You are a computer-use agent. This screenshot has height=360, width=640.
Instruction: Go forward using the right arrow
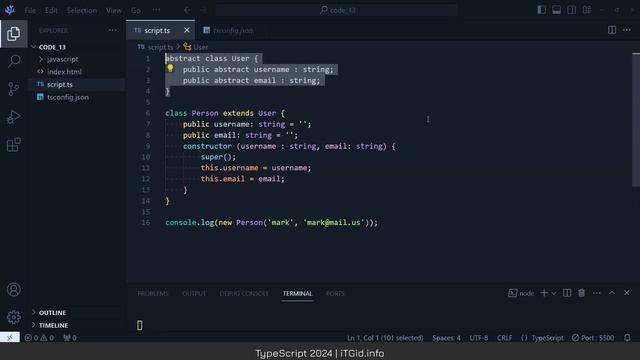203,10
